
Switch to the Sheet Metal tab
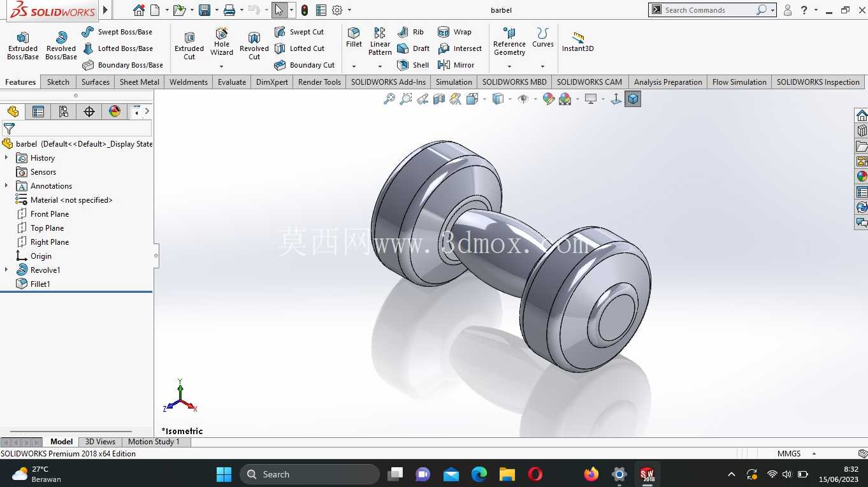click(140, 82)
